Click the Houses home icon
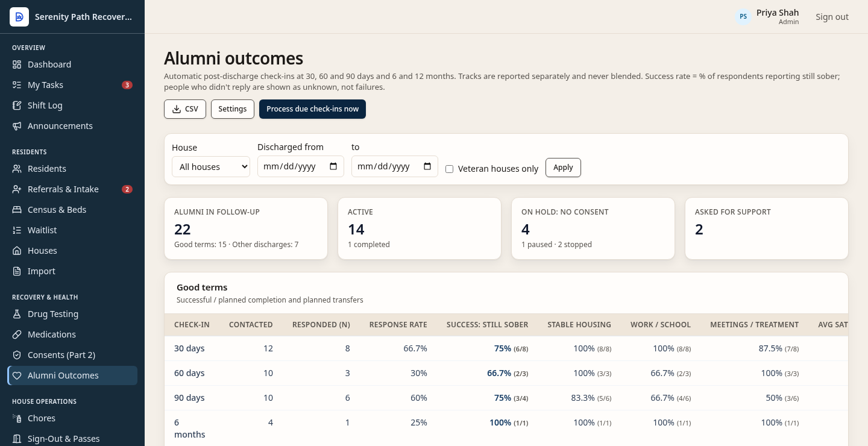The height and width of the screenshot is (446, 868). pyautogui.click(x=17, y=251)
